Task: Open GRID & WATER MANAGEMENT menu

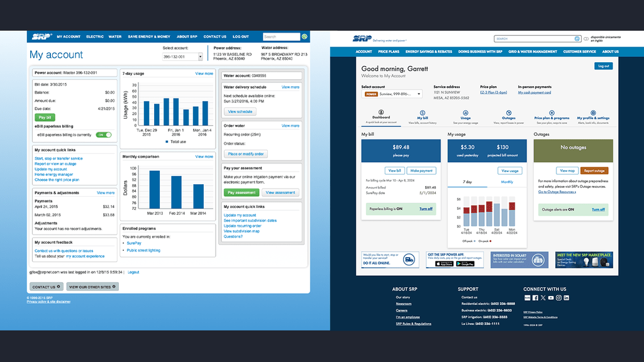Action: point(533,52)
